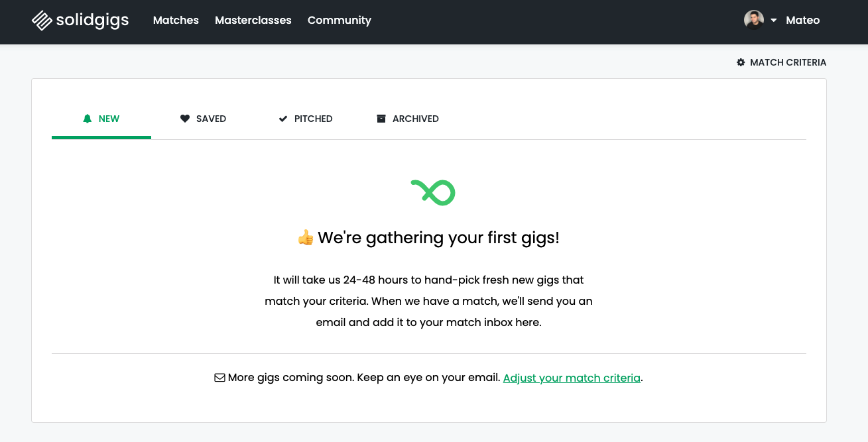Open the Community section
The height and width of the screenshot is (442, 868).
340,21
